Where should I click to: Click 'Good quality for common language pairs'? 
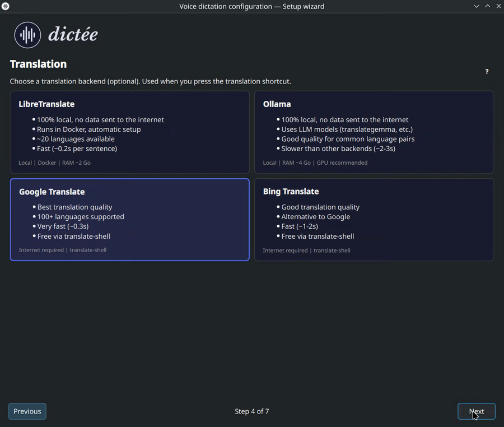(348, 139)
